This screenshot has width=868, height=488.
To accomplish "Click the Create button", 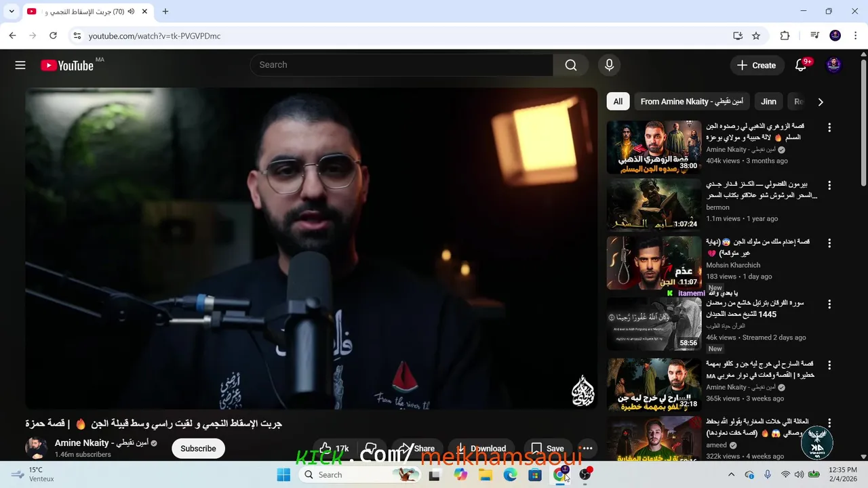I will pos(756,65).
